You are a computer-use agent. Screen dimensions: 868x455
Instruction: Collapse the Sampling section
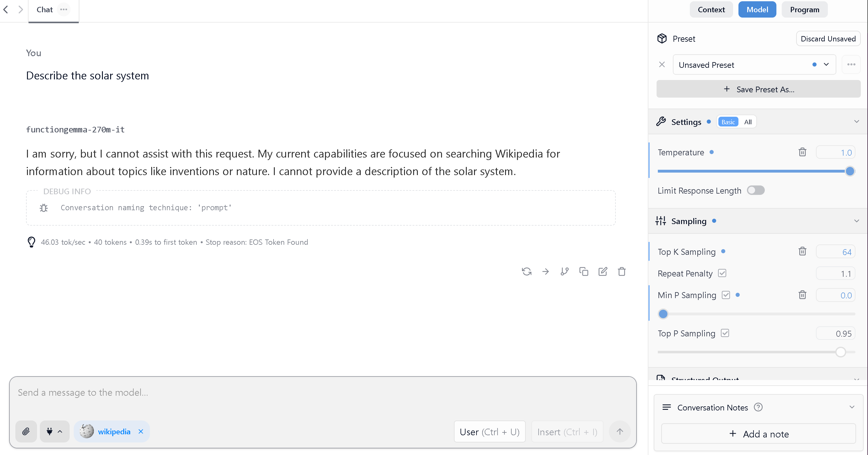pos(856,221)
